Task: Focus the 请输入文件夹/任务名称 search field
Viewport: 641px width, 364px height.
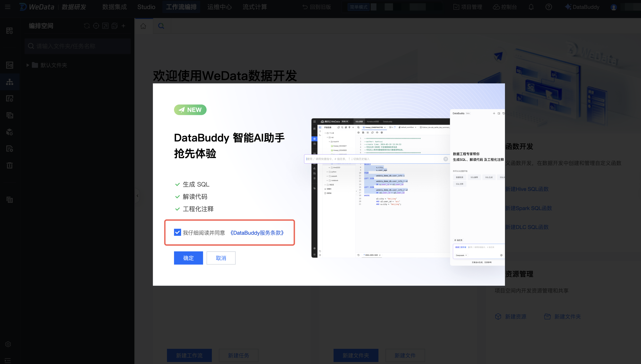Action: coord(78,46)
